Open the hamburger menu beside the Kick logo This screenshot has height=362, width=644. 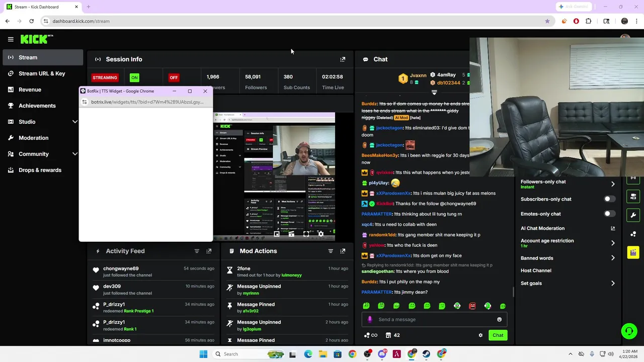click(11, 39)
